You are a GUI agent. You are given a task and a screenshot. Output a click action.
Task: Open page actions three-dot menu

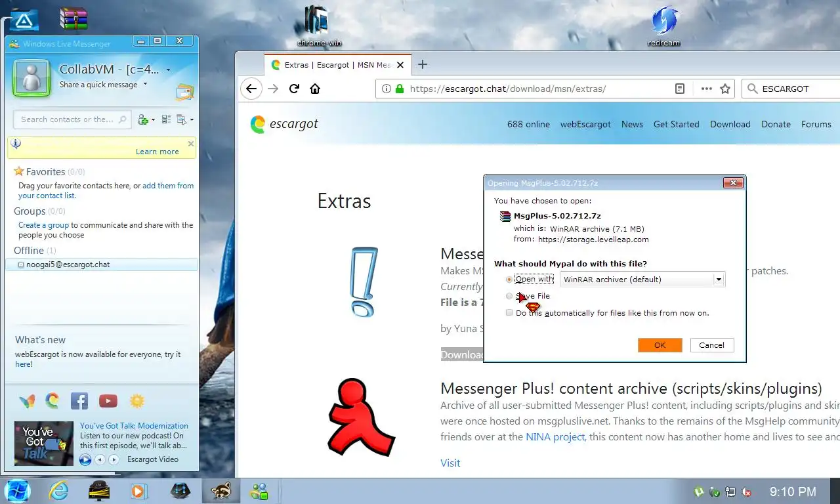706,89
